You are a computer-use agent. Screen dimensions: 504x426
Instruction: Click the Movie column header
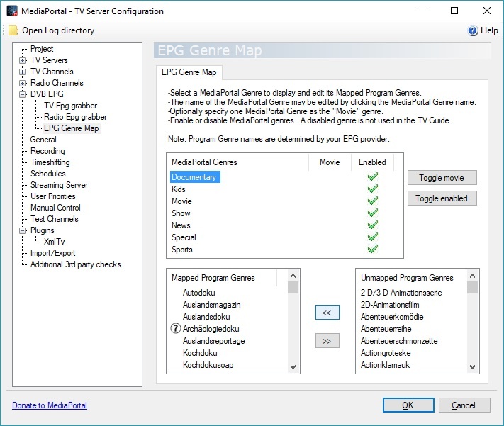coord(330,162)
